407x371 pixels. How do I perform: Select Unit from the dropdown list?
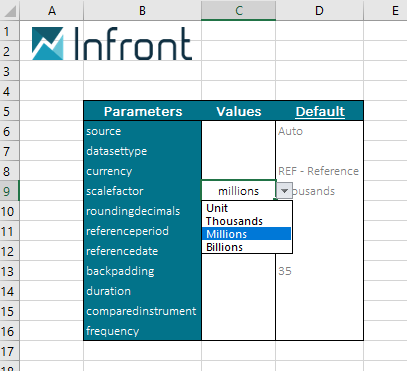pyautogui.click(x=246, y=208)
